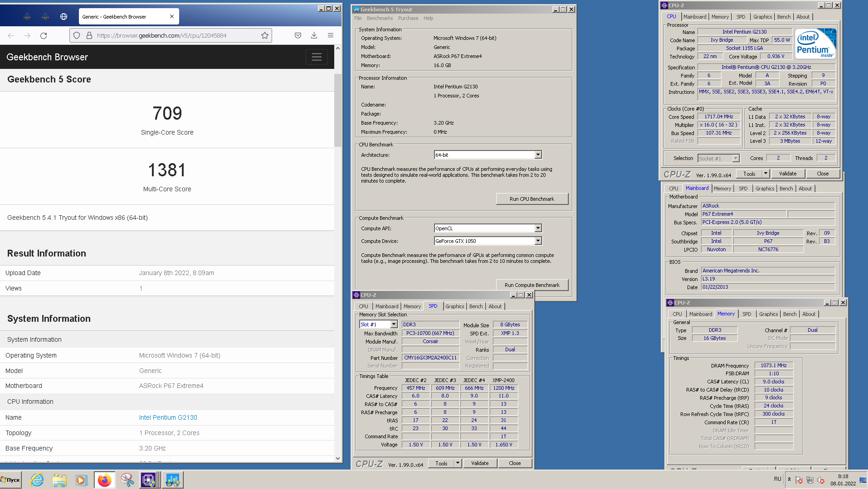868x489 pixels.
Task: Open the Firefox application menu
Action: point(331,35)
